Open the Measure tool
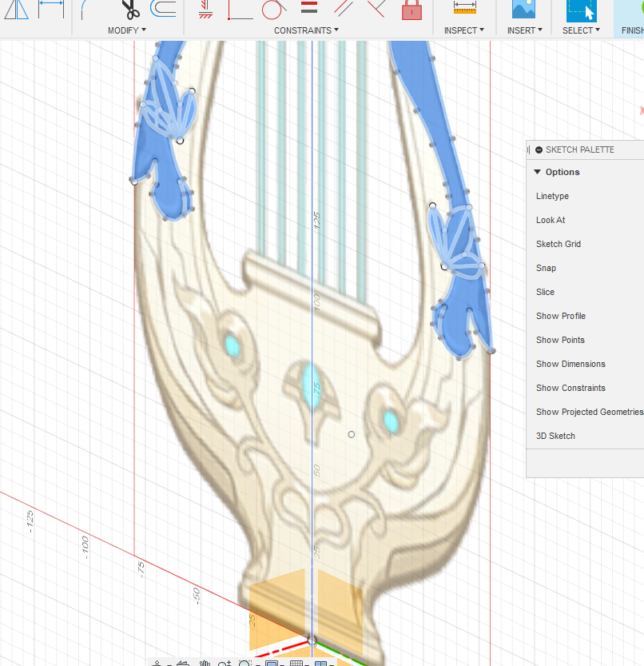Viewport: 644px width, 666px height. point(465,8)
